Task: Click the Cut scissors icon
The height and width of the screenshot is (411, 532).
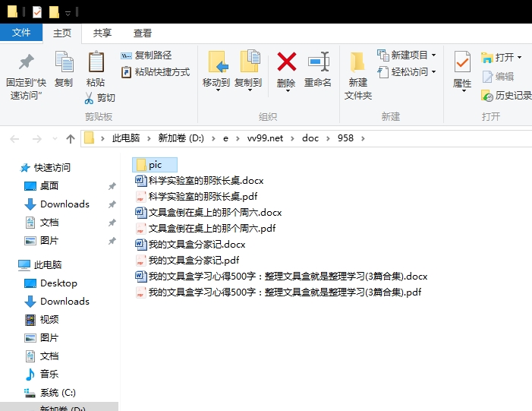Action: pyautogui.click(x=89, y=98)
